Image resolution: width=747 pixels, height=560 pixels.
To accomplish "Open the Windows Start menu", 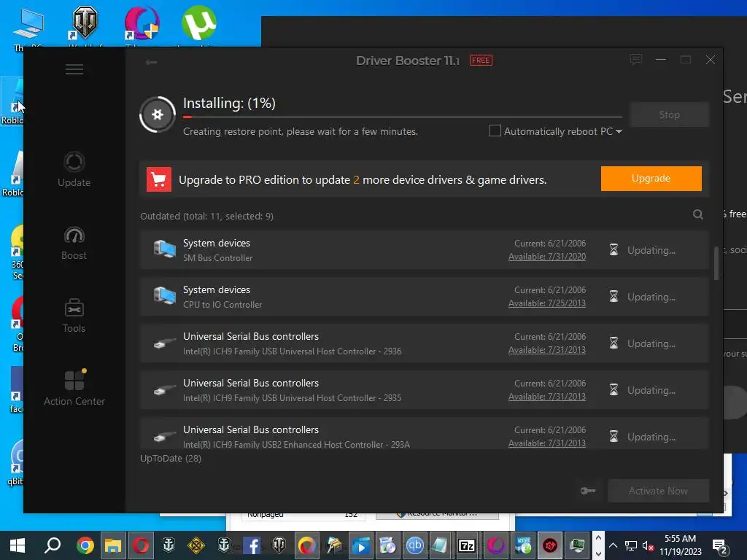I will [18, 545].
